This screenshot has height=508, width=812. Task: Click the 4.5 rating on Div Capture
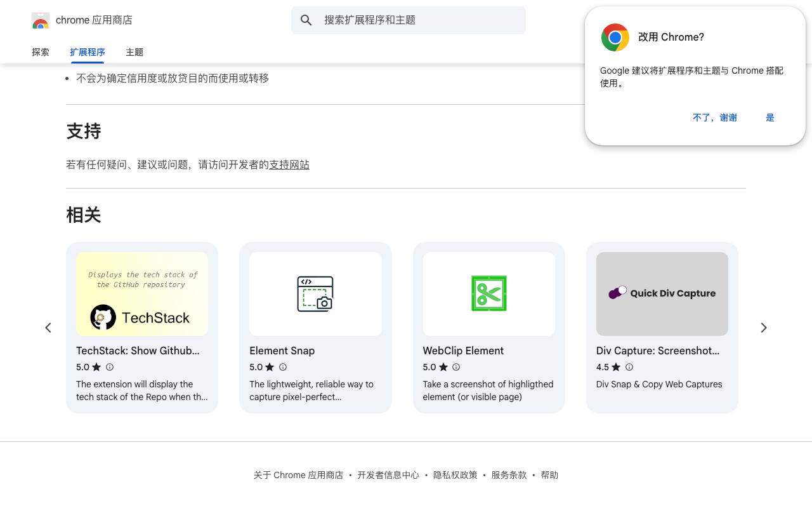[603, 367]
